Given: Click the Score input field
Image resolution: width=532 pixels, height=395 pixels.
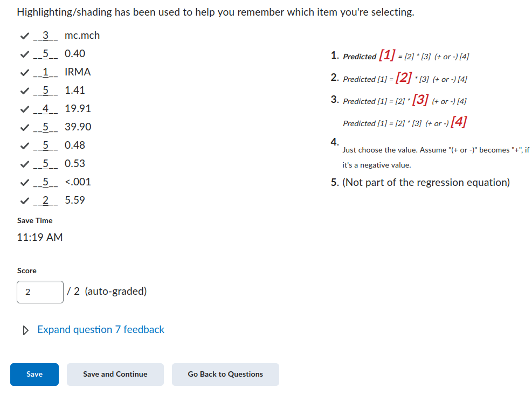Looking at the screenshot, I should coord(40,292).
